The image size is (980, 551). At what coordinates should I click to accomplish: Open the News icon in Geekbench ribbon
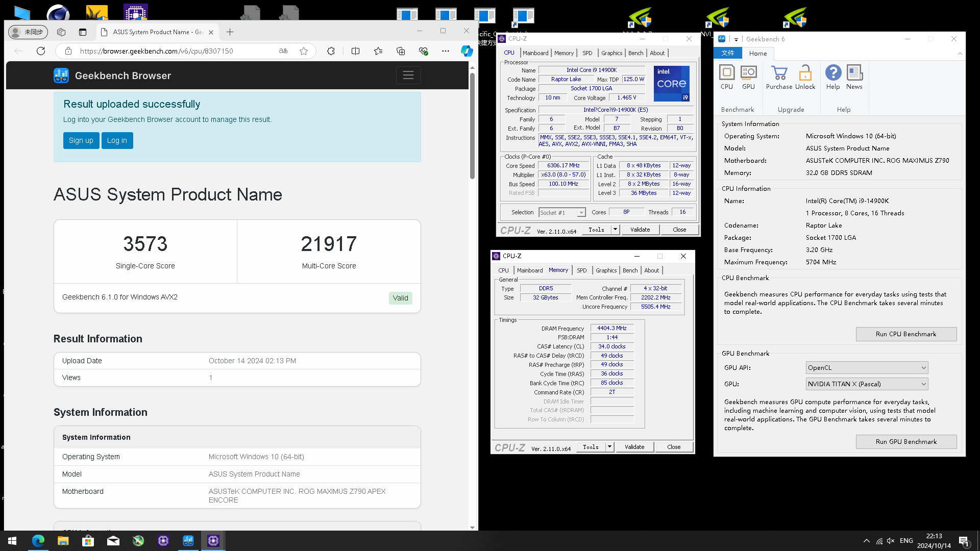click(x=854, y=78)
